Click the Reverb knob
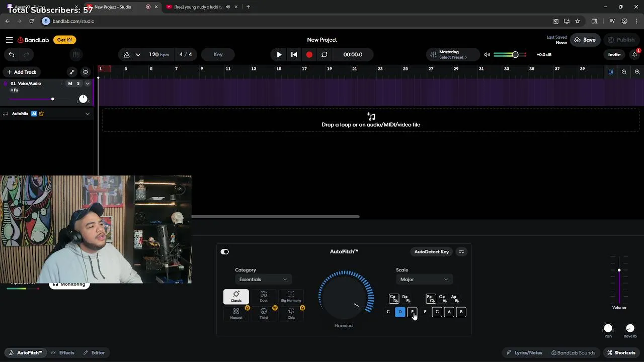The height and width of the screenshot is (362, 644). coord(630,328)
